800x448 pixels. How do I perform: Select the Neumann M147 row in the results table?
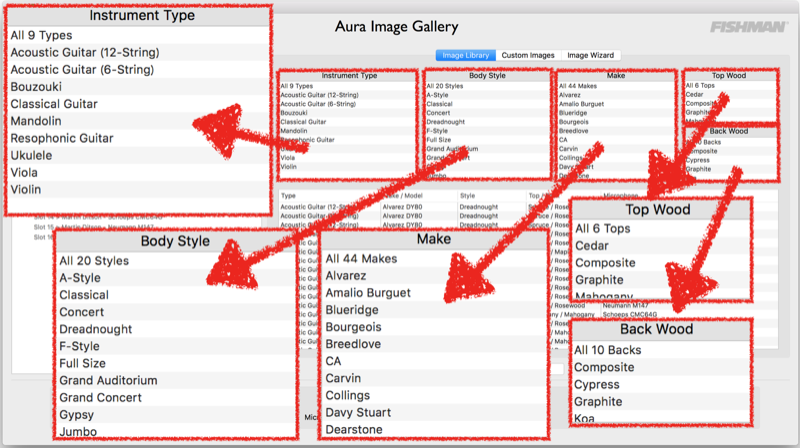point(626,306)
